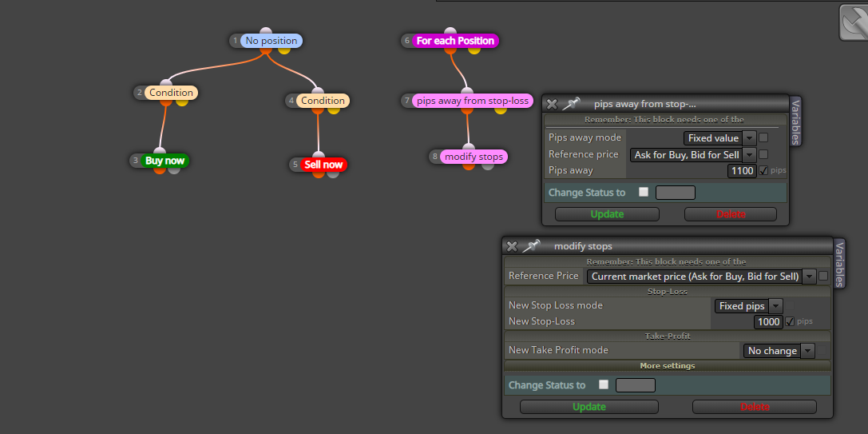Toggle checkbox beside No change dropdown
Image resolution: width=868 pixels, height=434 pixels.
[x=822, y=350]
